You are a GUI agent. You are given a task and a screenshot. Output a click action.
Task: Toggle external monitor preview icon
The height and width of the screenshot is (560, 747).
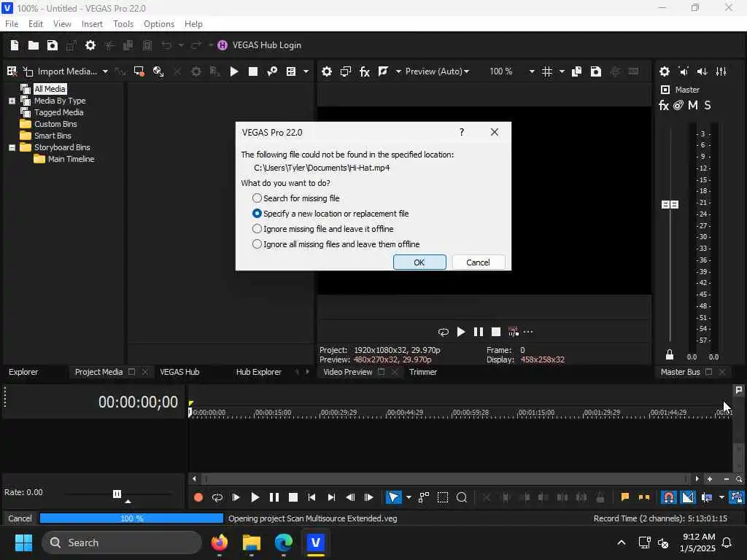pos(345,71)
